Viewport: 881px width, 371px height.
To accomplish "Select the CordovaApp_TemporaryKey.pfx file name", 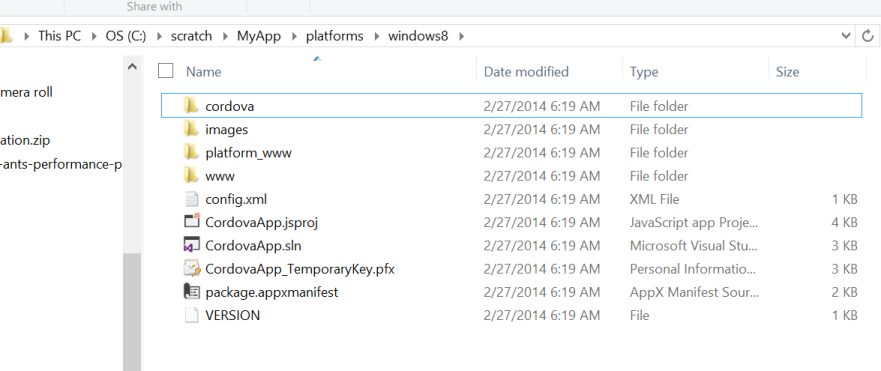I will 300,269.
